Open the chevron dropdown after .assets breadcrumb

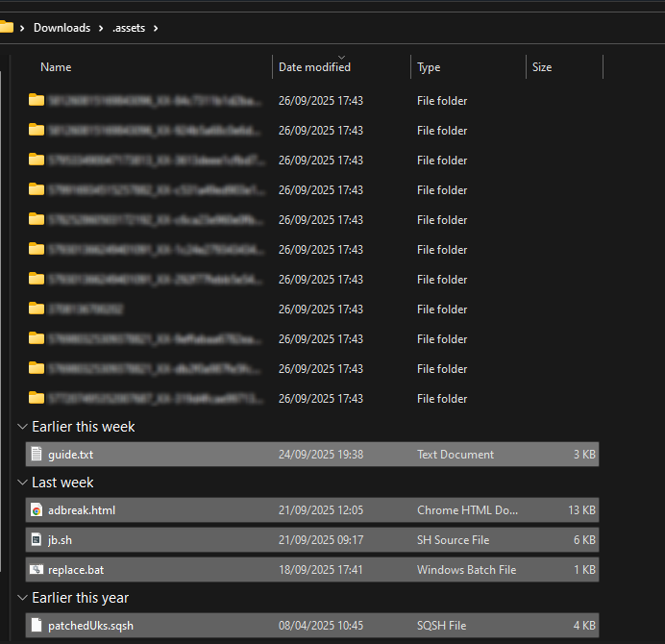coord(156,28)
